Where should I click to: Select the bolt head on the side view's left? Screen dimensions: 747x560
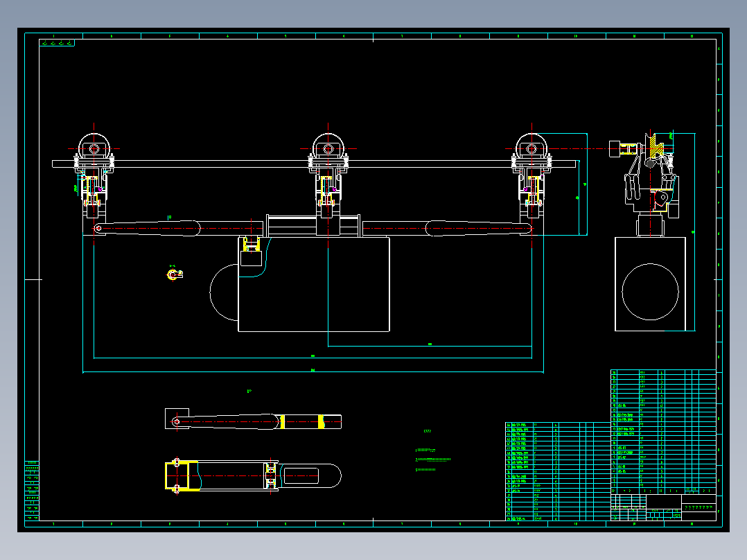pos(615,148)
